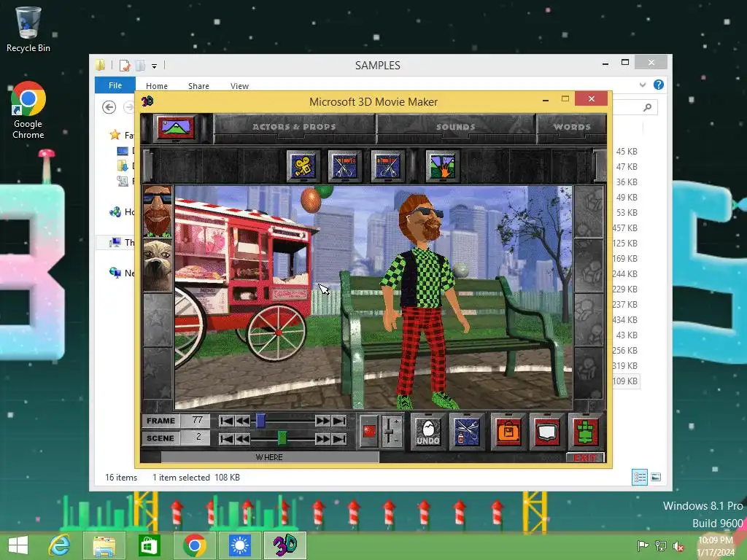747x560 pixels.
Task: Open the Recycle Bin desktop icon
Action: pyautogui.click(x=28, y=28)
